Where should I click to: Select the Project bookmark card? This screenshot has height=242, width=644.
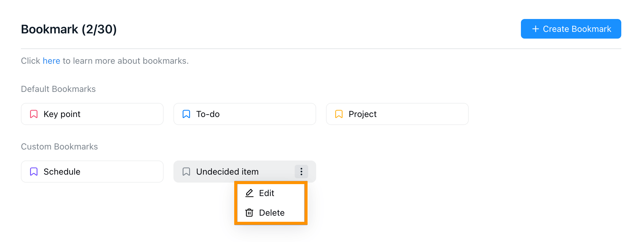click(397, 114)
